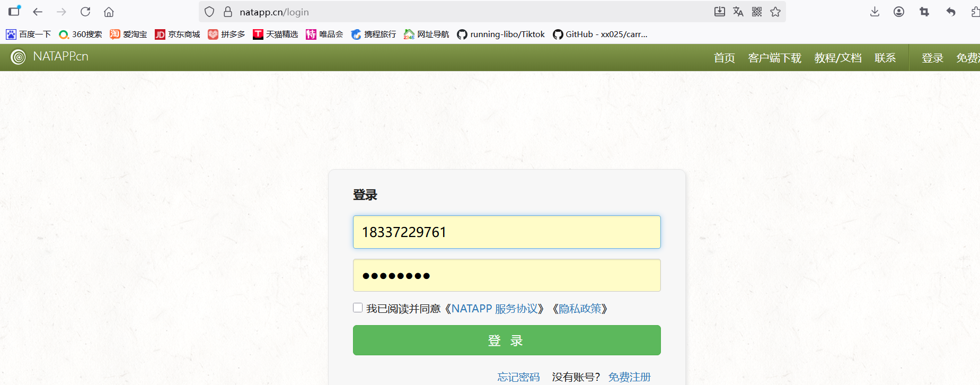Open the 京东商城 bookmark
980x385 pixels.
click(178, 34)
